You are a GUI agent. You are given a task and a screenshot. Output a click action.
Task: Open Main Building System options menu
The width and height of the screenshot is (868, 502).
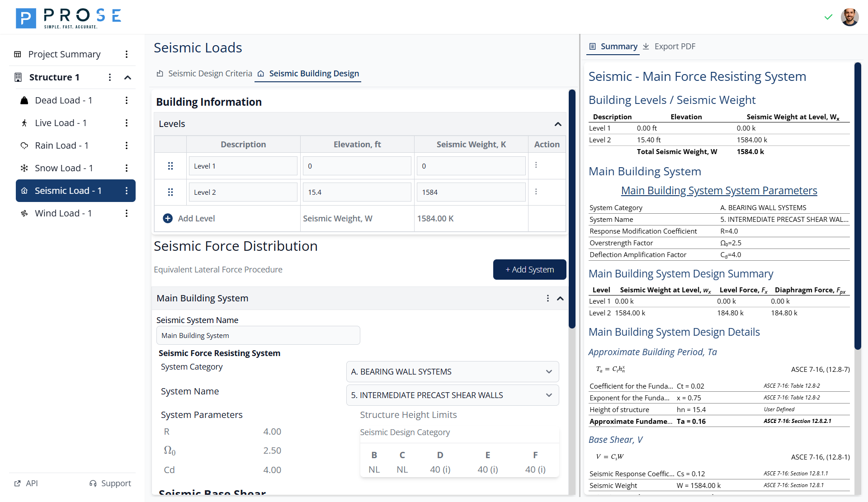[547, 298]
